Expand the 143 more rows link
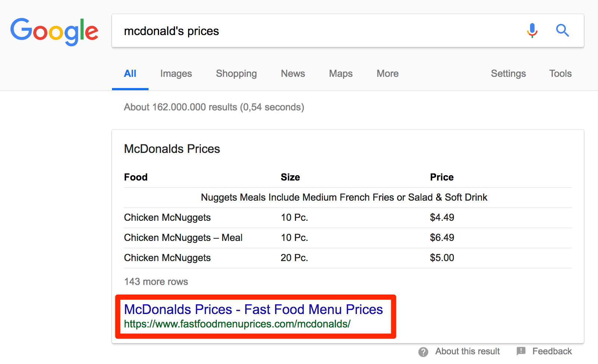 (x=156, y=282)
